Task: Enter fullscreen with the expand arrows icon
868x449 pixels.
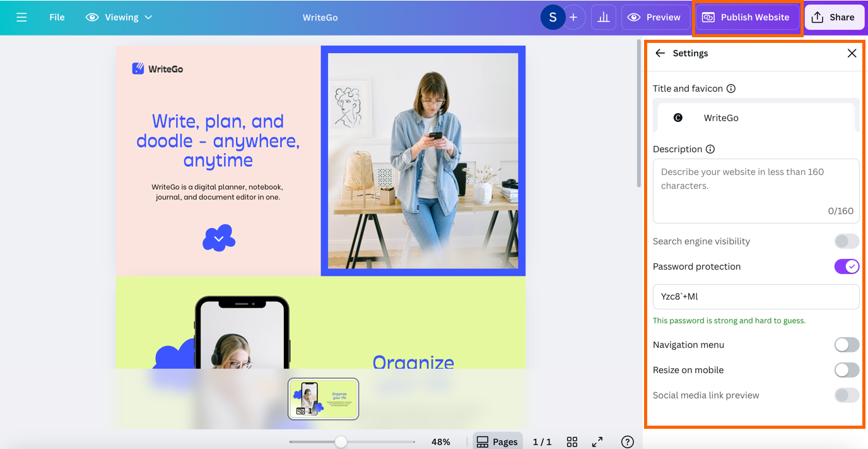Action: [597, 441]
